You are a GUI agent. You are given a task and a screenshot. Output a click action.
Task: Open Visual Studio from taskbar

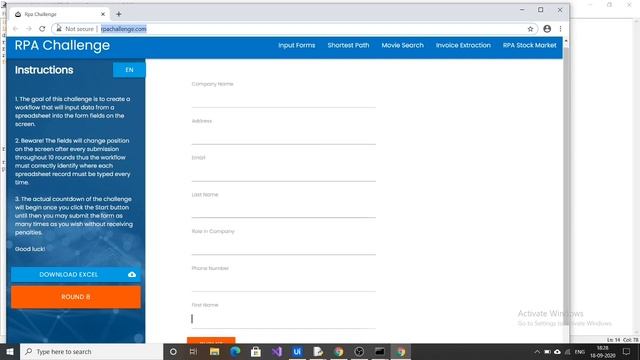(x=277, y=351)
